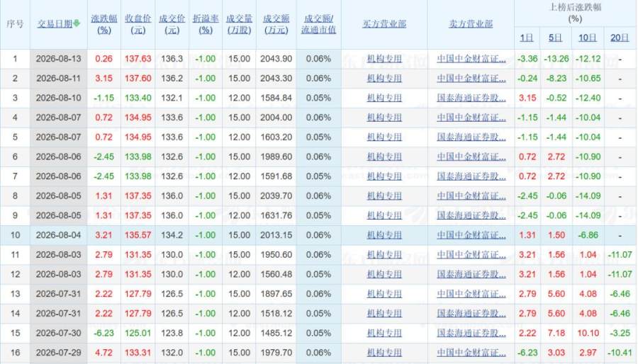Sort table by 涨跌幅(%) header
Viewport: 638px width, 364px height.
104,24
